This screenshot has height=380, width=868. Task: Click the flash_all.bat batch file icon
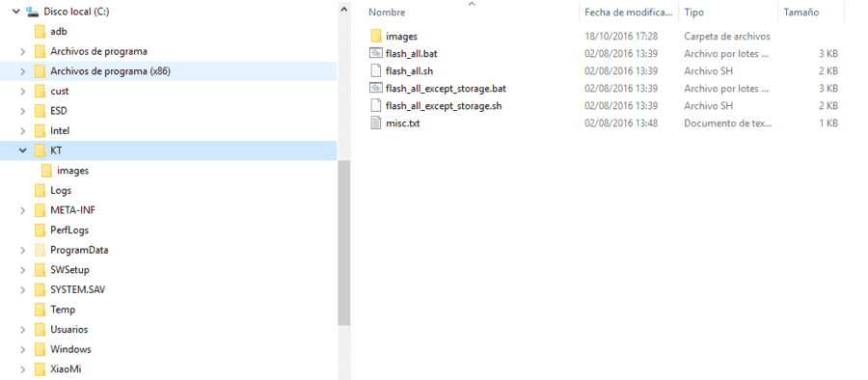click(376, 54)
